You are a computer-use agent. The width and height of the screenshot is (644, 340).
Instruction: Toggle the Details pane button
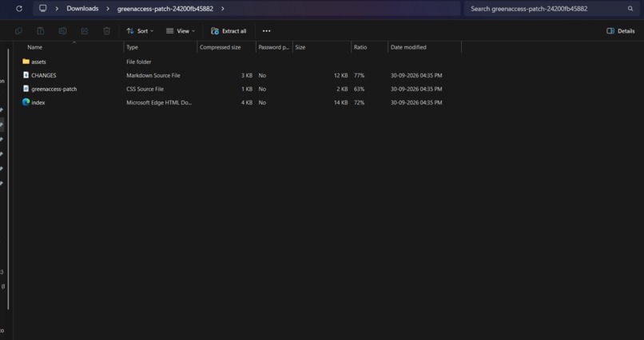(x=621, y=31)
